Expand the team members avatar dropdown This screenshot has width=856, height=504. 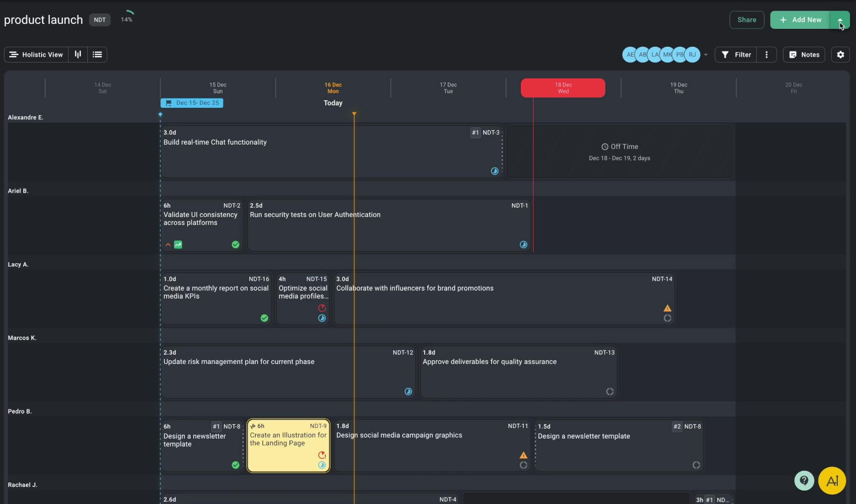pos(706,55)
